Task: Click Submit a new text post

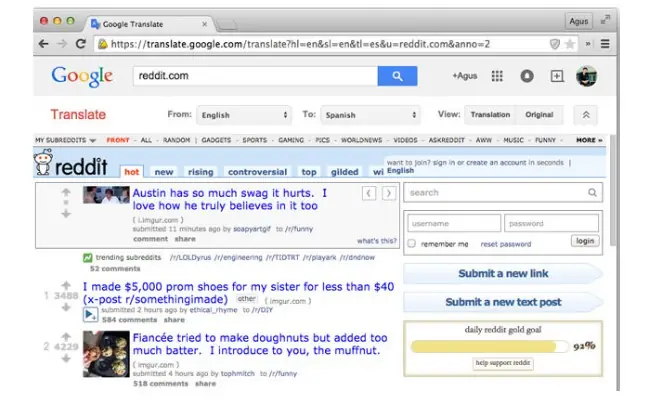Action: 503,302
